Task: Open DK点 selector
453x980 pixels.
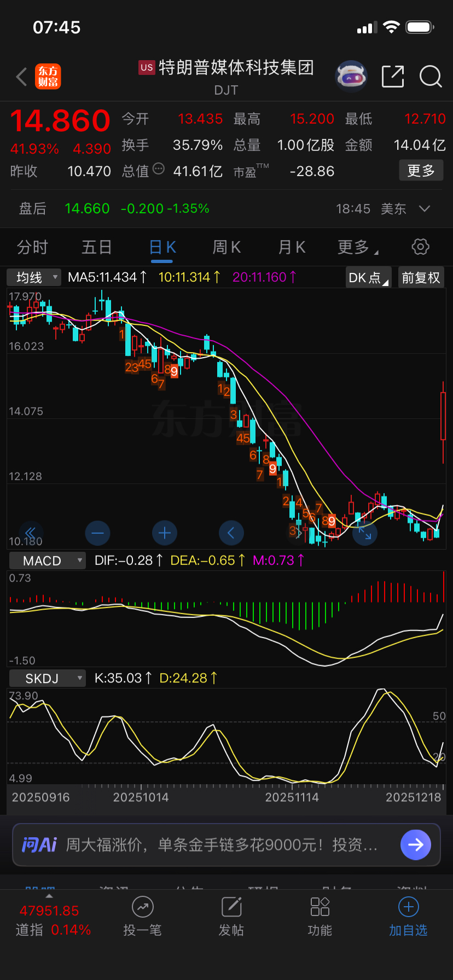Action: (368, 277)
